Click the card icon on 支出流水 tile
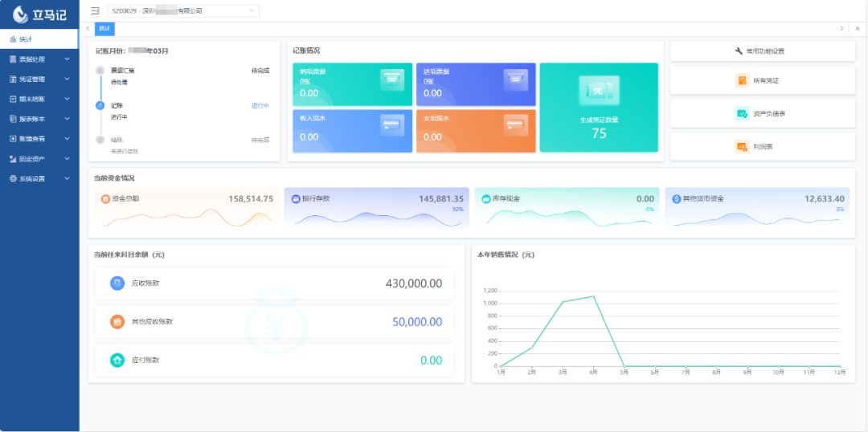868x432 pixels. click(515, 125)
